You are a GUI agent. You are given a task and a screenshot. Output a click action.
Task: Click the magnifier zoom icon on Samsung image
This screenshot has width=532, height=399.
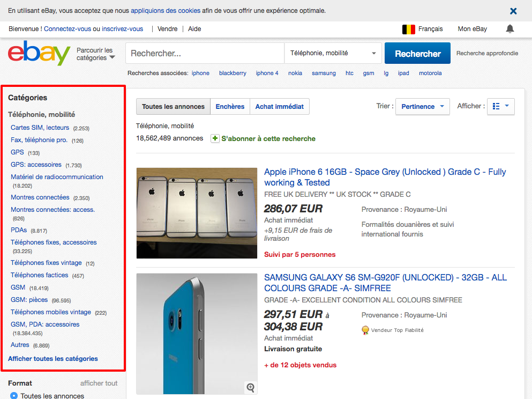250,387
